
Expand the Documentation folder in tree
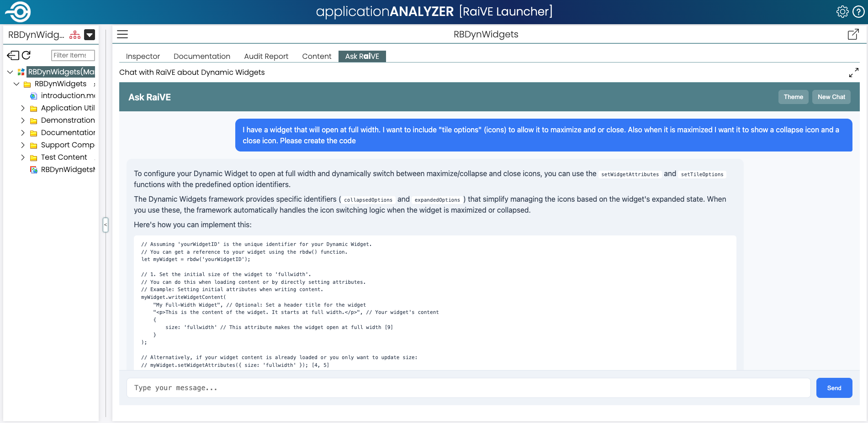(x=23, y=133)
